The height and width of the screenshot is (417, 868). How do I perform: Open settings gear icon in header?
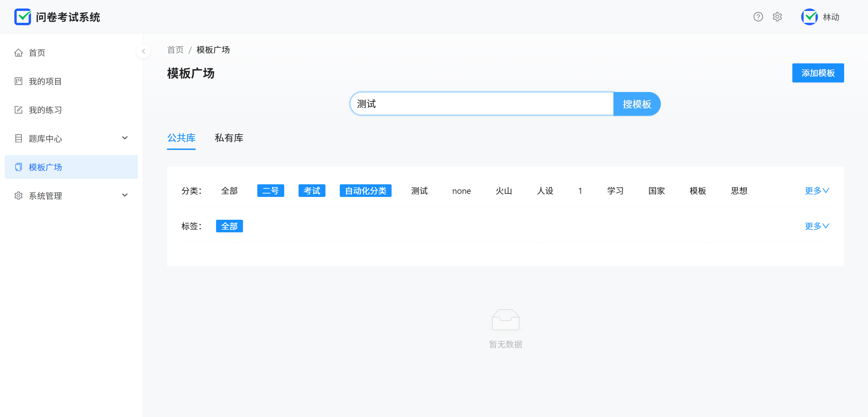[777, 17]
